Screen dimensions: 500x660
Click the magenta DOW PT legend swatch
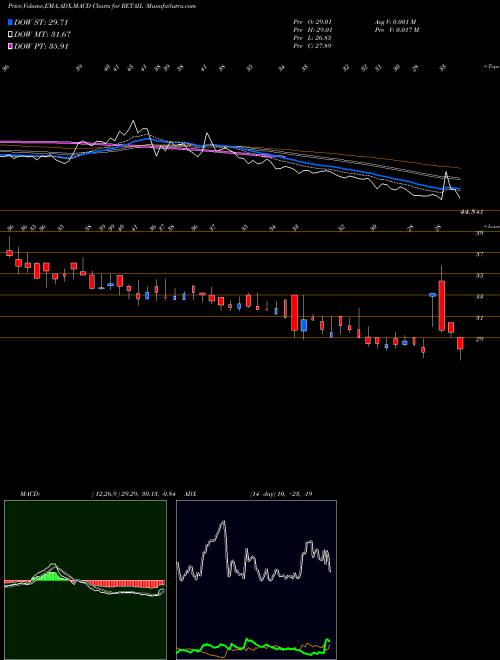11,46
